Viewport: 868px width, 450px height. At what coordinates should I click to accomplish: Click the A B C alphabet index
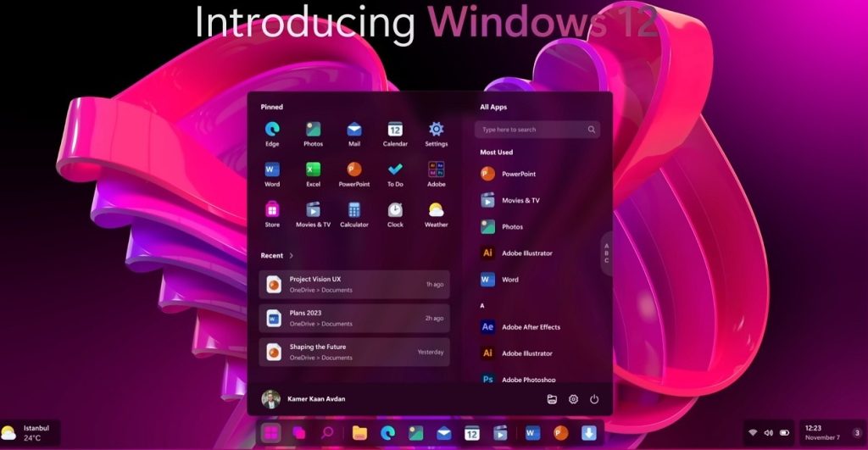pyautogui.click(x=606, y=253)
